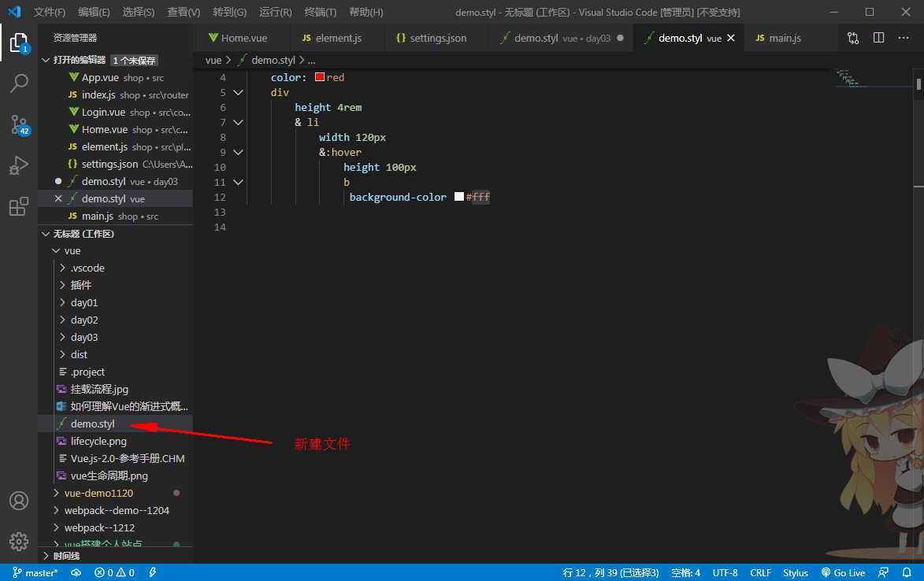Open the 文件(F) menu
The image size is (924, 581).
click(50, 12)
